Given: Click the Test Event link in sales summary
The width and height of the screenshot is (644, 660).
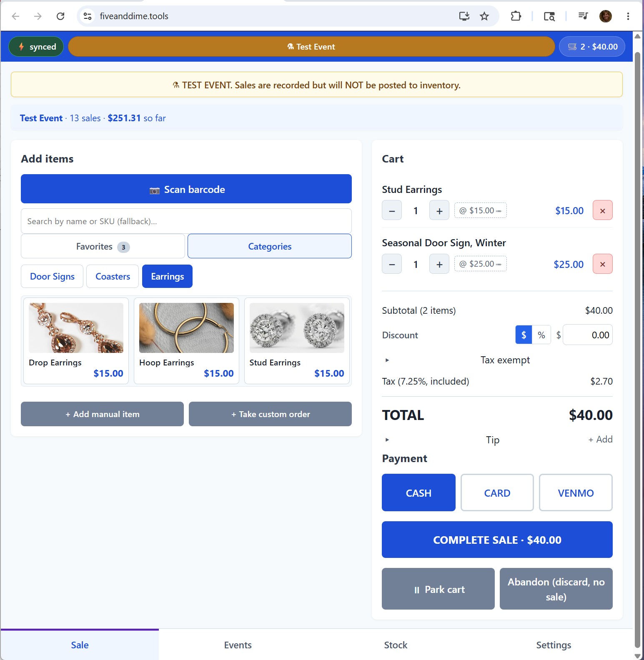Looking at the screenshot, I should click(41, 118).
